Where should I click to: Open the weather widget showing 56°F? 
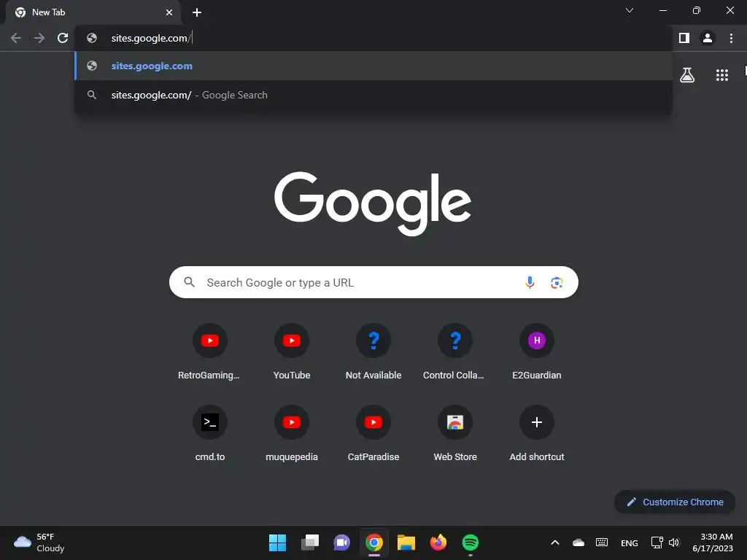pyautogui.click(x=39, y=542)
